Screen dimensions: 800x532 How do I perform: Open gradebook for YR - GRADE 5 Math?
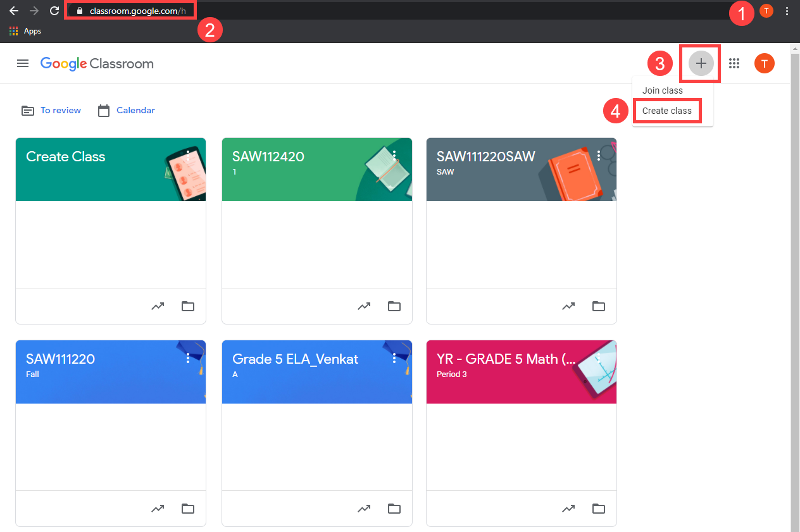568,509
